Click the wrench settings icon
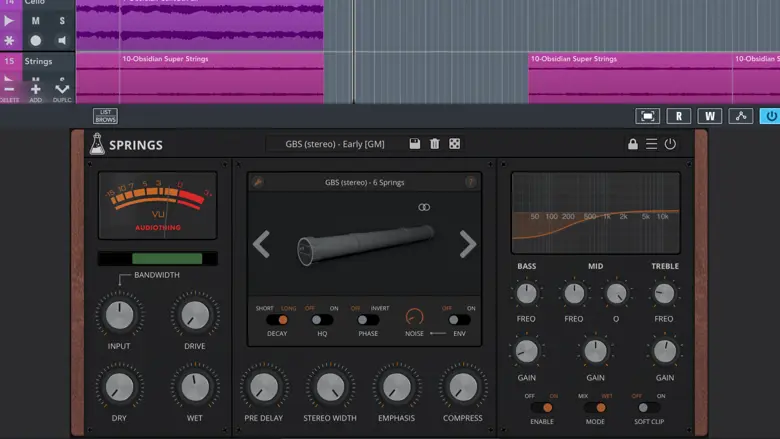 pyautogui.click(x=258, y=182)
